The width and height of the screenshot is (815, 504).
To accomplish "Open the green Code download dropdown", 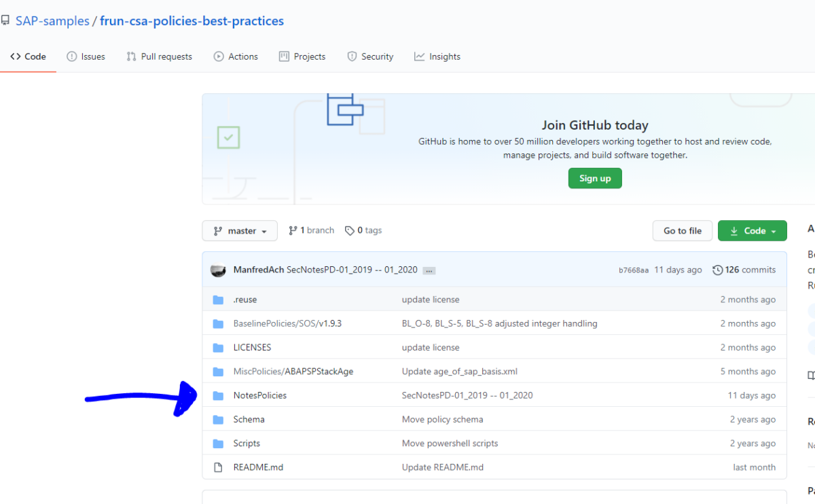I will (752, 230).
